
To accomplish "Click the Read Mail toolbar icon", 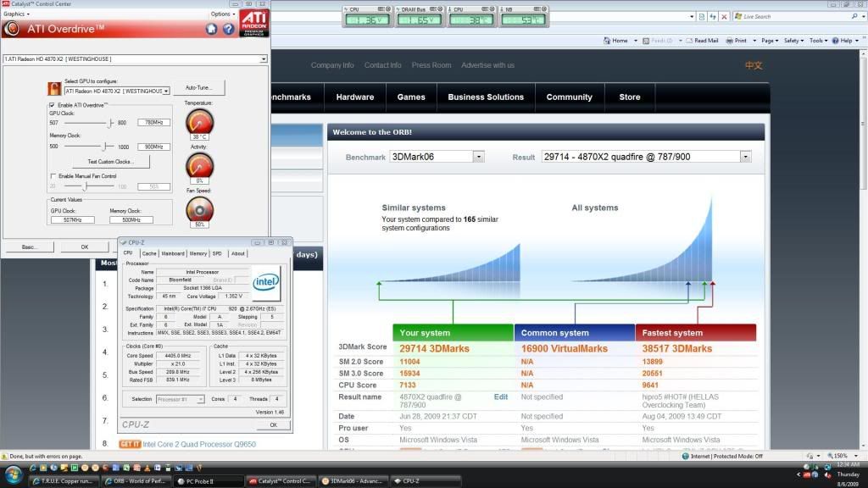I will pyautogui.click(x=689, y=41).
